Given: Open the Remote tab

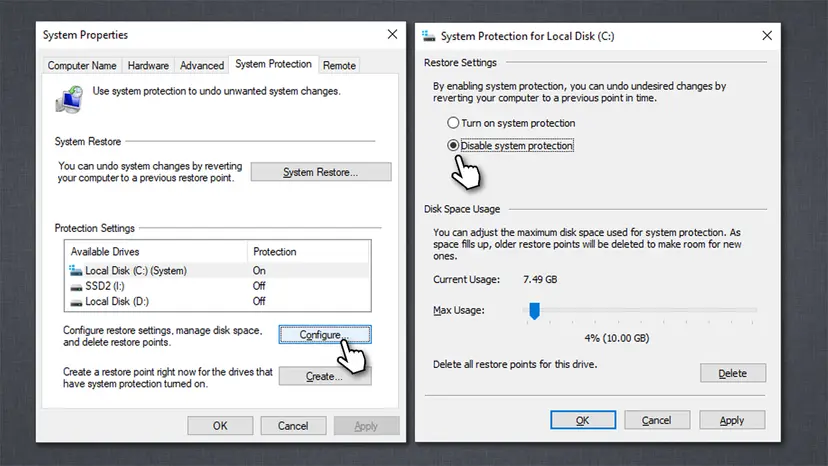Looking at the screenshot, I should tap(339, 66).
